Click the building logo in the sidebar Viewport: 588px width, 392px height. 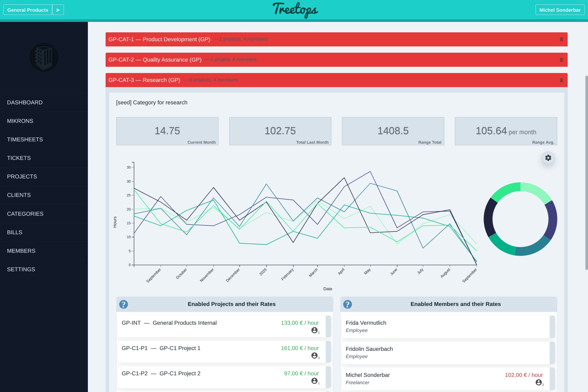[x=44, y=57]
